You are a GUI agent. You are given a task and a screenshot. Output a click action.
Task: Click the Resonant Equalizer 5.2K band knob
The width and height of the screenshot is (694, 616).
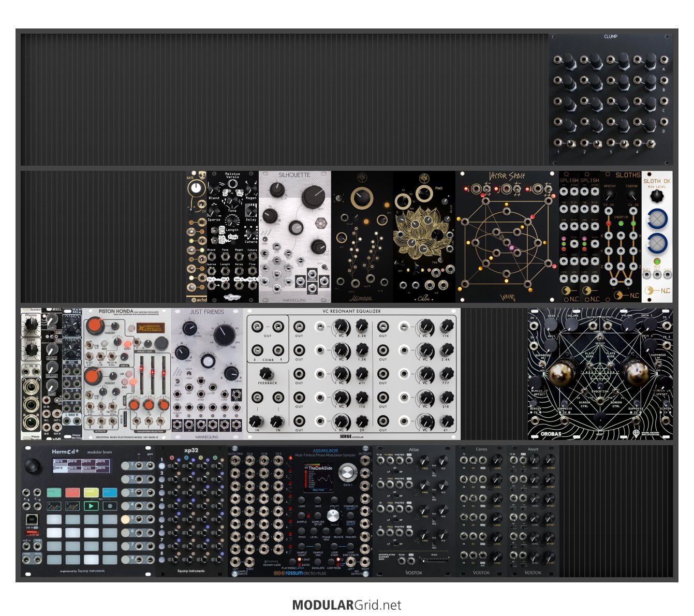click(361, 326)
